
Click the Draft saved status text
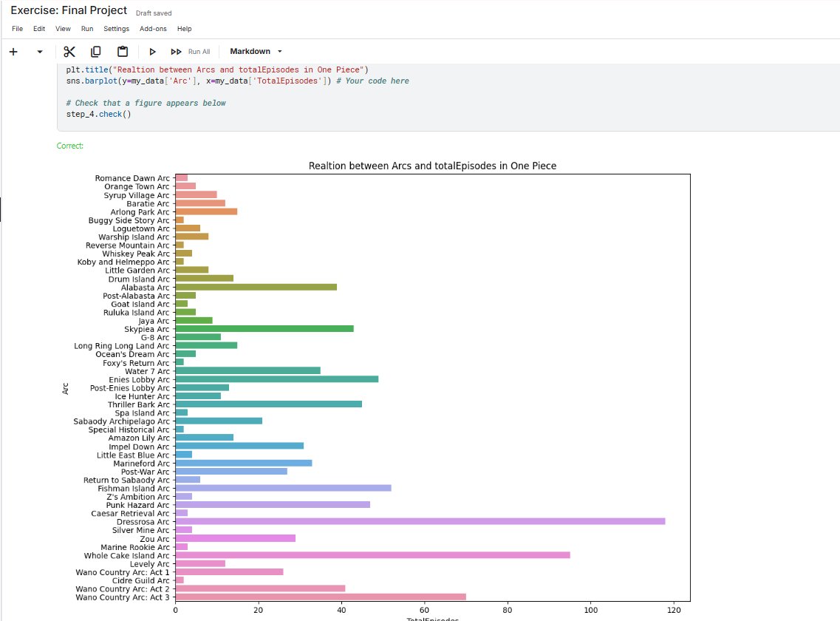[154, 13]
